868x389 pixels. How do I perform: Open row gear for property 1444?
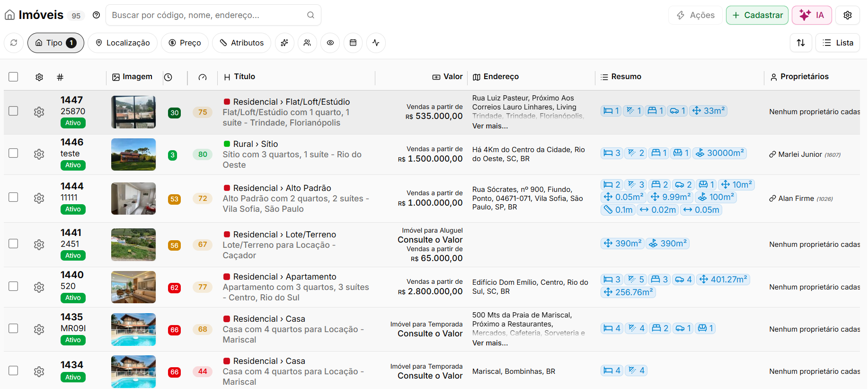(39, 198)
